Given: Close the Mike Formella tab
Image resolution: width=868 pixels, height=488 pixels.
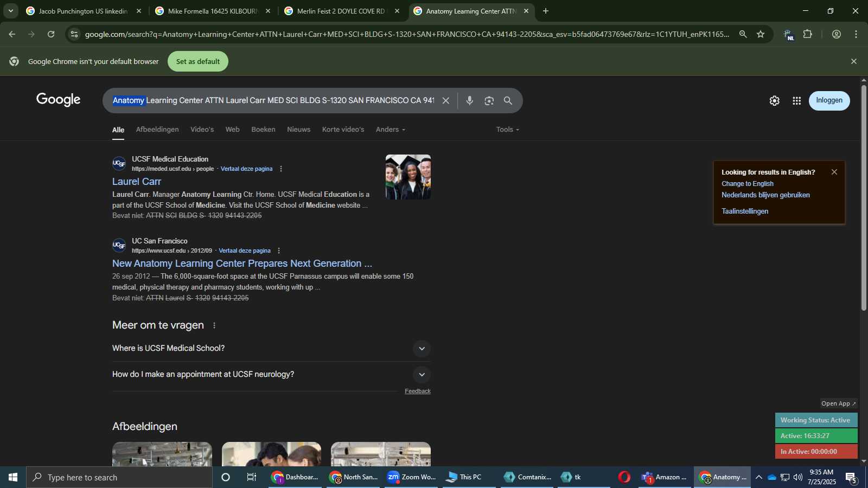Looking at the screenshot, I should 268,11.
